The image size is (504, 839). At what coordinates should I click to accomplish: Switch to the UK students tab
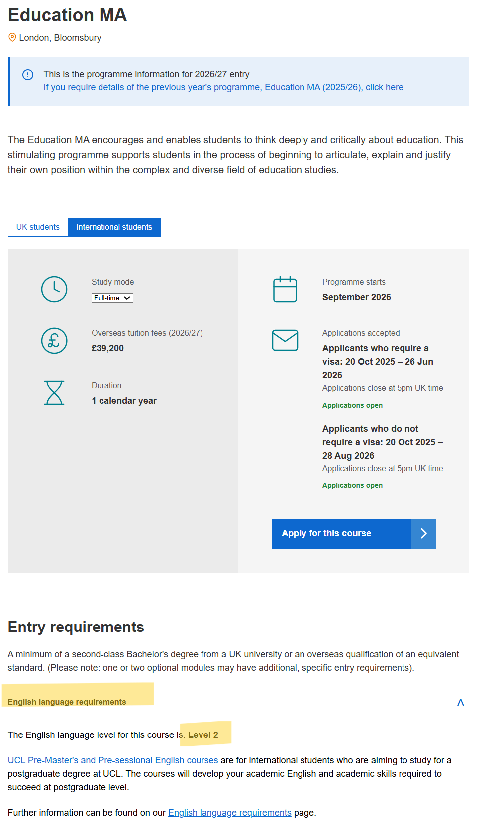click(x=38, y=227)
